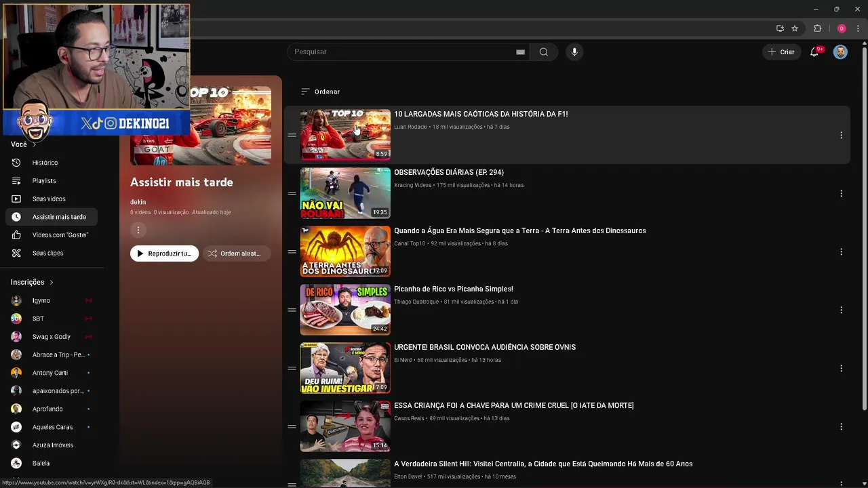Click drag handle of Picanha de Rico row
868x488 pixels.
point(292,310)
